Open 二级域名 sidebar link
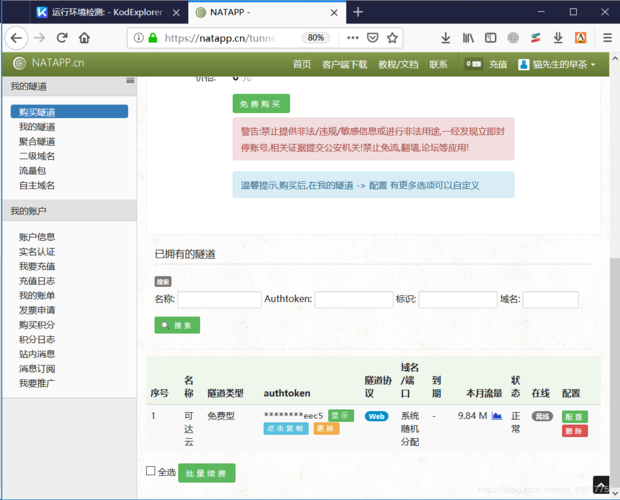The width and height of the screenshot is (620, 500). 37,156
